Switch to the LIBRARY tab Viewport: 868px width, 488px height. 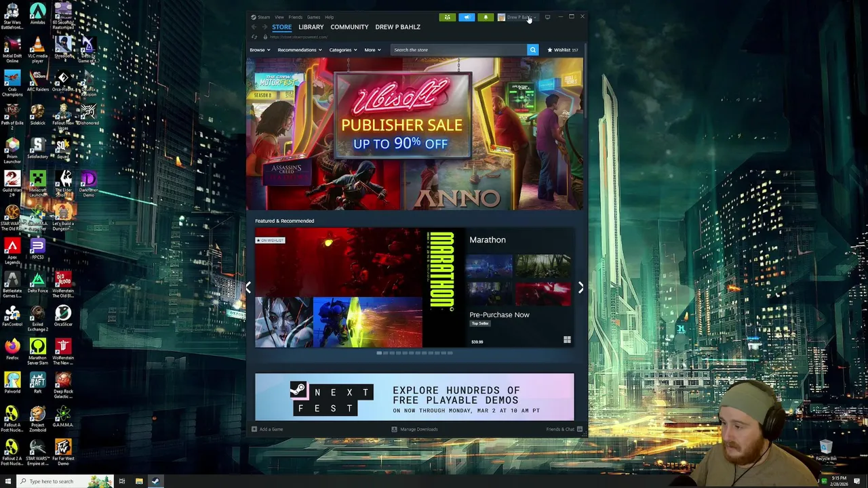click(x=311, y=27)
